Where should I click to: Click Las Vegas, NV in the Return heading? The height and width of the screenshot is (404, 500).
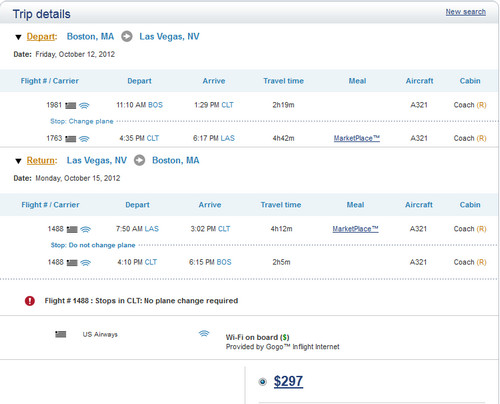click(97, 160)
